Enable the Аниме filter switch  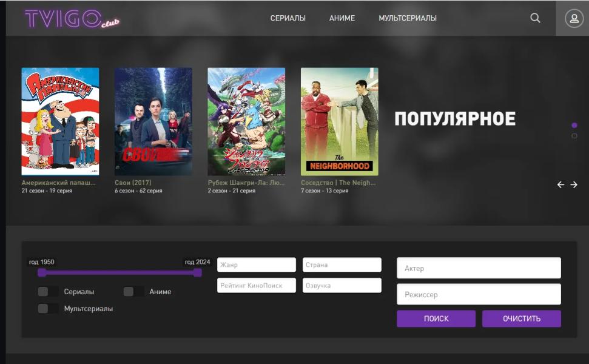133,292
